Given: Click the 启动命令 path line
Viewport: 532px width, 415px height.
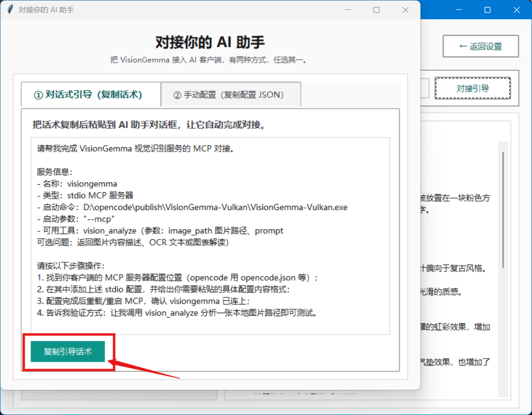Looking at the screenshot, I should click(192, 207).
